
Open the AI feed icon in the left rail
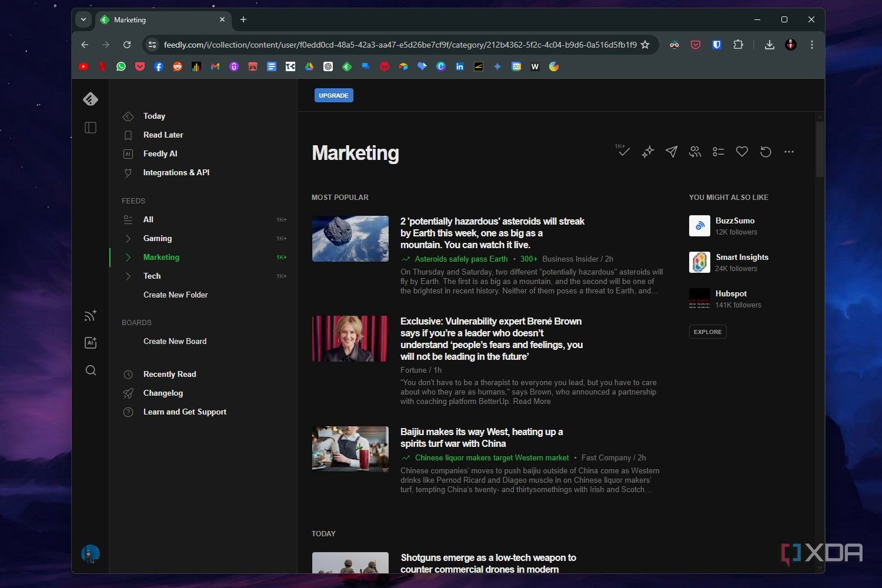(x=91, y=343)
